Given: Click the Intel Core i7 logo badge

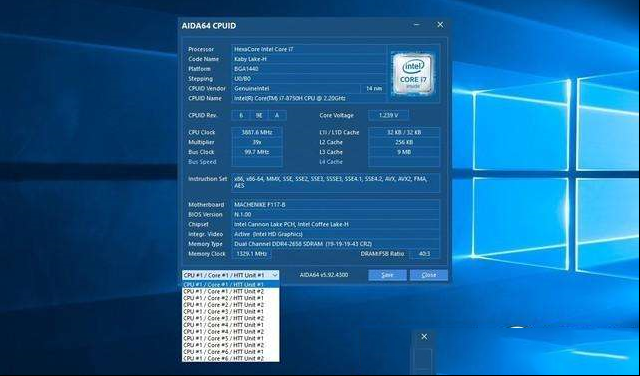Looking at the screenshot, I should click(413, 74).
